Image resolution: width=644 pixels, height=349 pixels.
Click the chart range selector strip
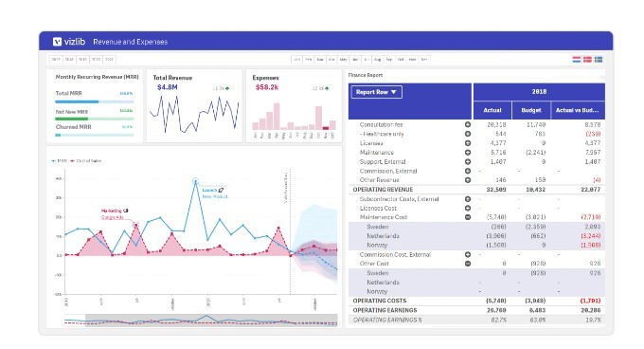(x=201, y=321)
